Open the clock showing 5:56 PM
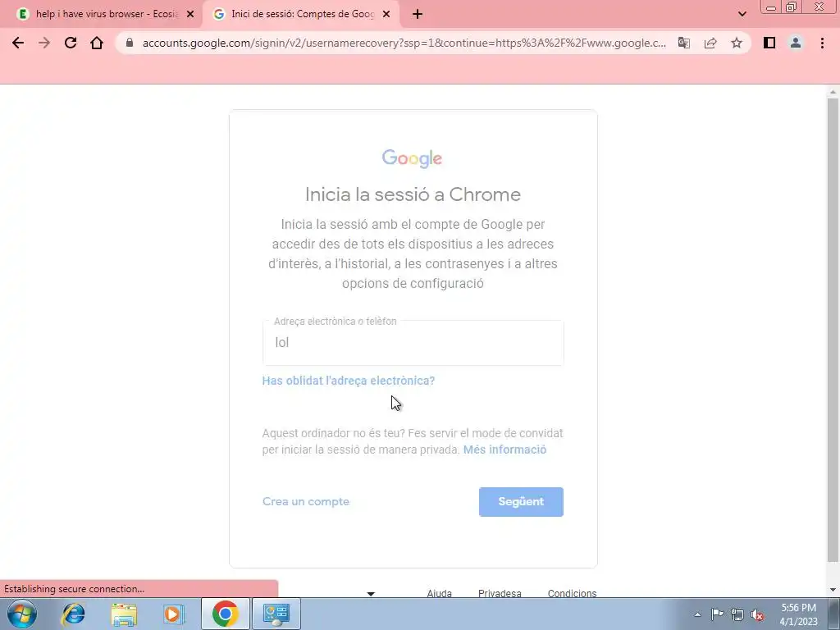 pos(799,614)
